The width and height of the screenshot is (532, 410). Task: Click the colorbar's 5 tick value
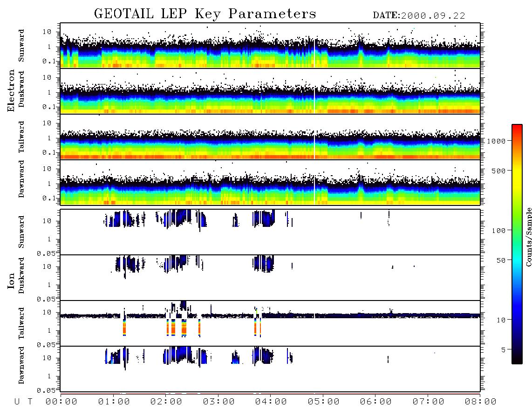tap(504, 350)
